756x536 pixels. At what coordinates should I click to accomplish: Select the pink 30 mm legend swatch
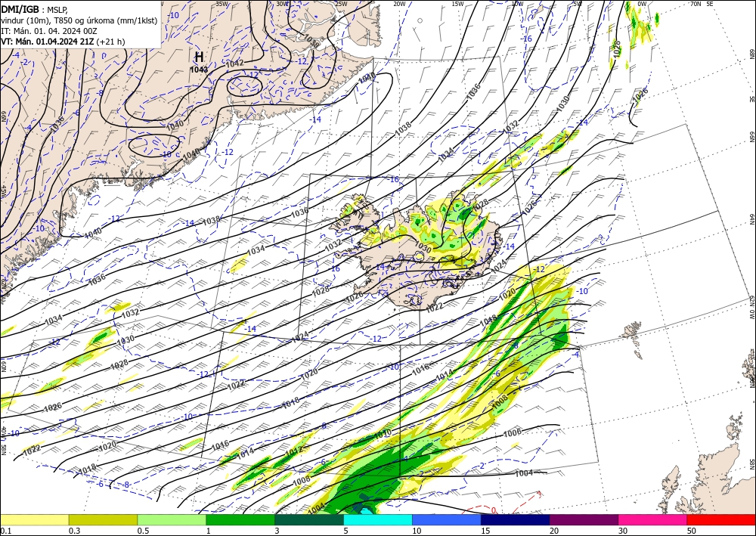(652, 519)
